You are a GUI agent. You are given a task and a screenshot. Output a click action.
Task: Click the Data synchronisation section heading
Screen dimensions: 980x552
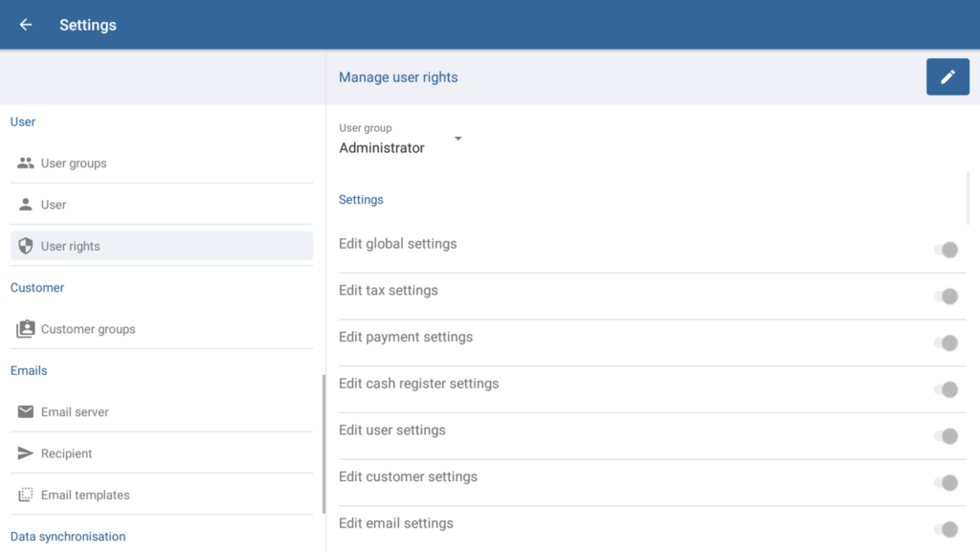(x=68, y=537)
